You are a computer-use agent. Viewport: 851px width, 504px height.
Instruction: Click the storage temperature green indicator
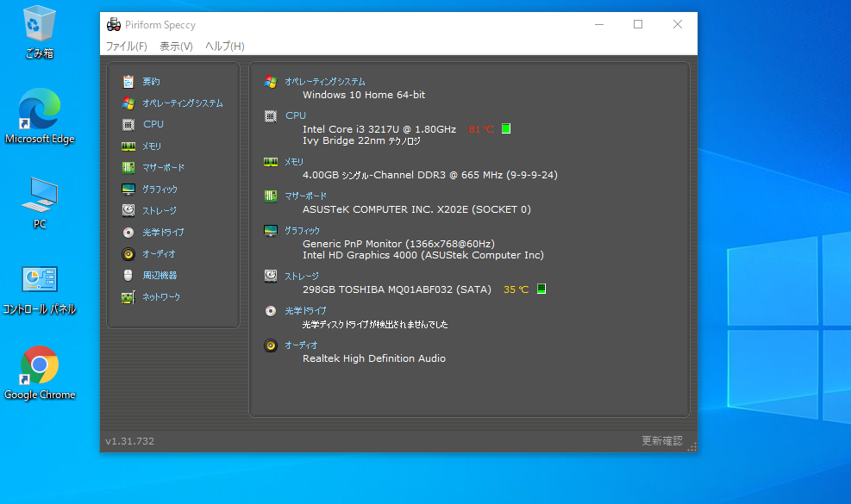pos(541,289)
